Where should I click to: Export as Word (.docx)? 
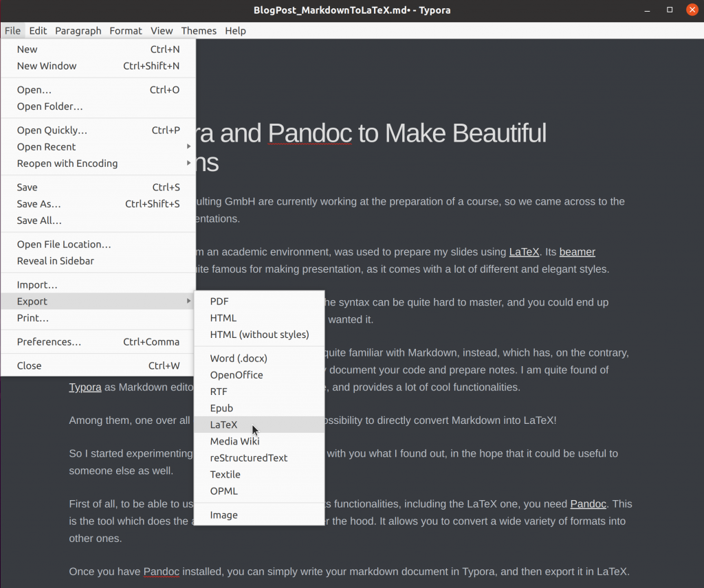[259, 359]
